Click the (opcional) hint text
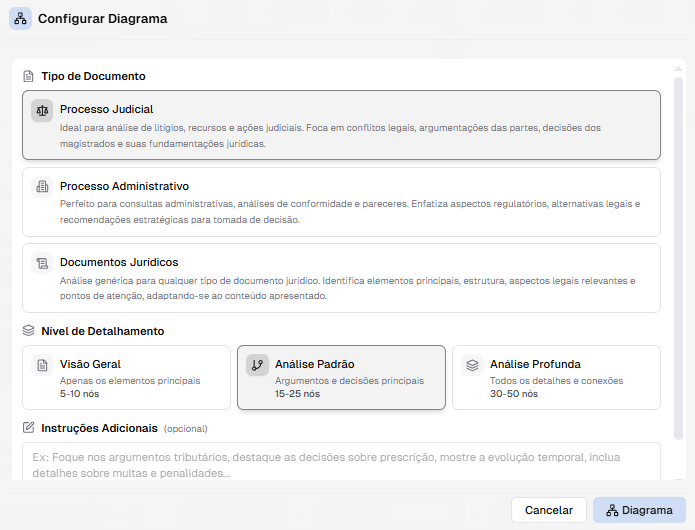695x530 pixels. pyautogui.click(x=186, y=429)
